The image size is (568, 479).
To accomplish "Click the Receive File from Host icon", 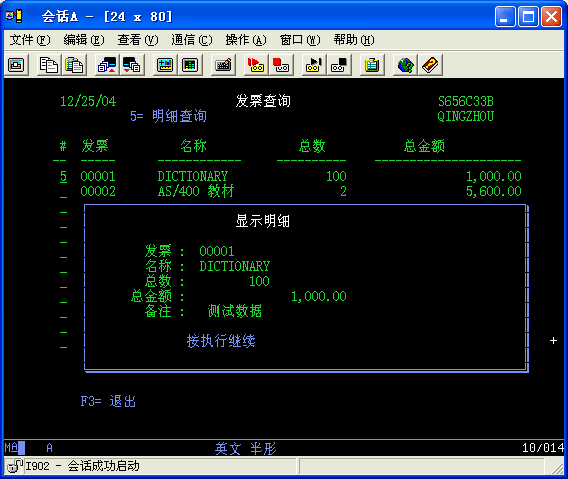I will [132, 65].
